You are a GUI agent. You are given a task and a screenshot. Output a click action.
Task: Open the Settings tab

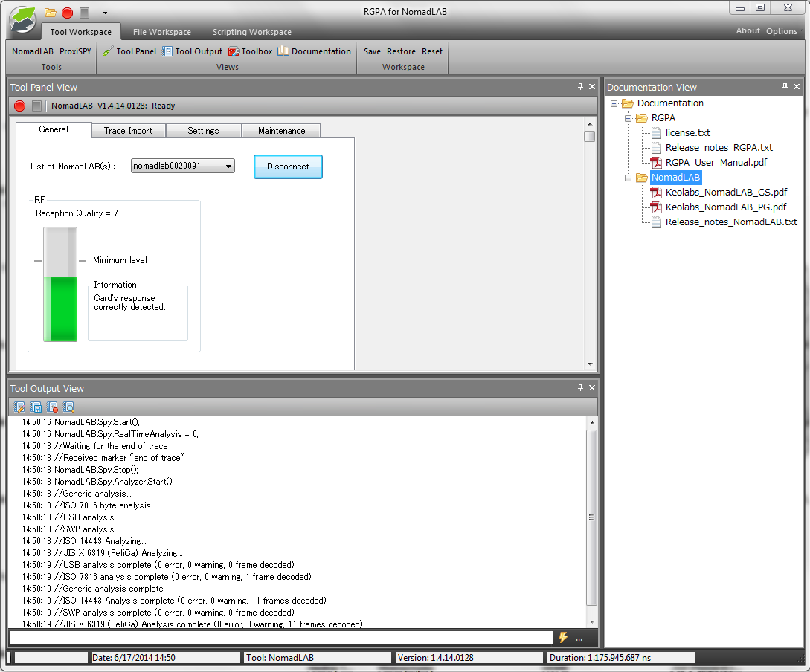(204, 131)
